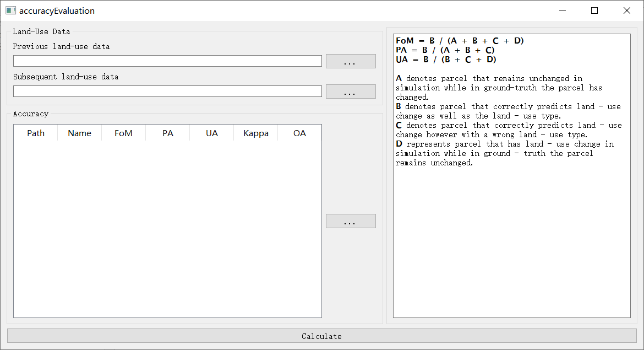Close the accuracyEvaluation window
The height and width of the screenshot is (350, 644).
pos(626,10)
